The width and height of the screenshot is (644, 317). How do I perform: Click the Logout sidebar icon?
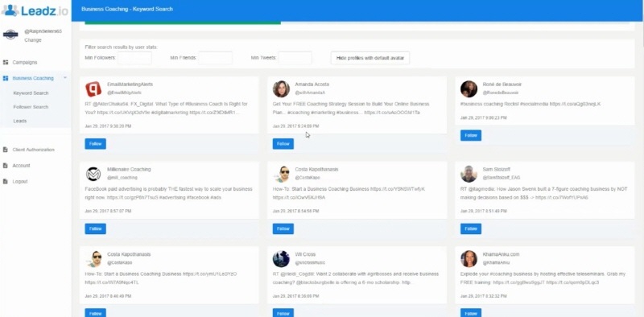pos(6,181)
